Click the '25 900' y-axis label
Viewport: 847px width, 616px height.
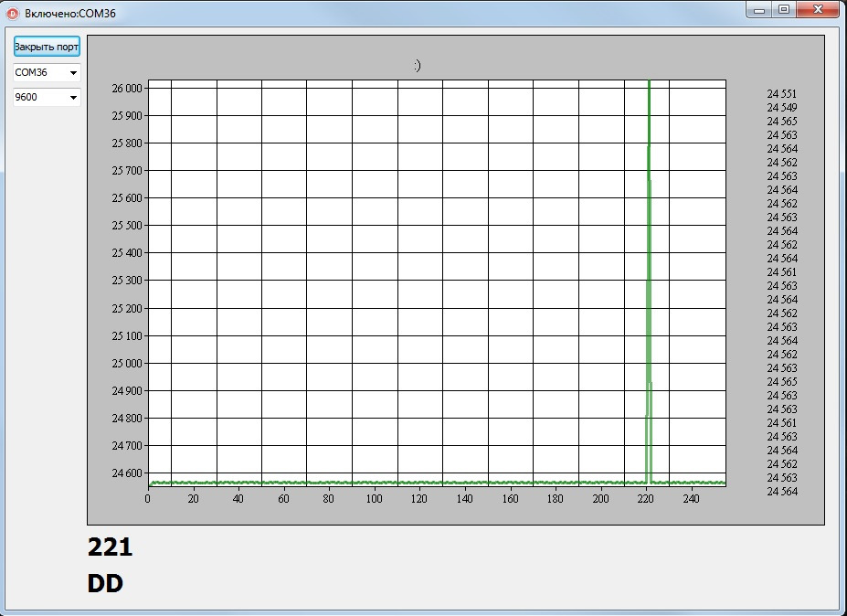(x=127, y=116)
